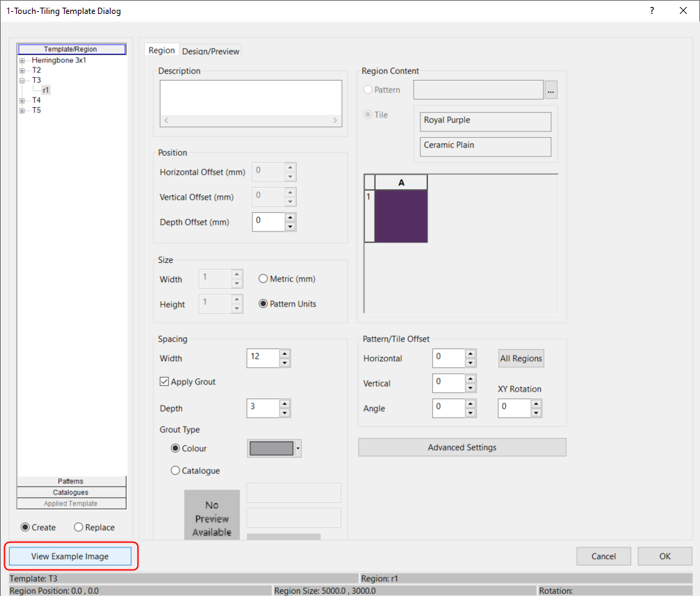Screen dimensions: 700x596
Task: Decrease Vertical tile offset with down arrow
Action: [x=471, y=388]
